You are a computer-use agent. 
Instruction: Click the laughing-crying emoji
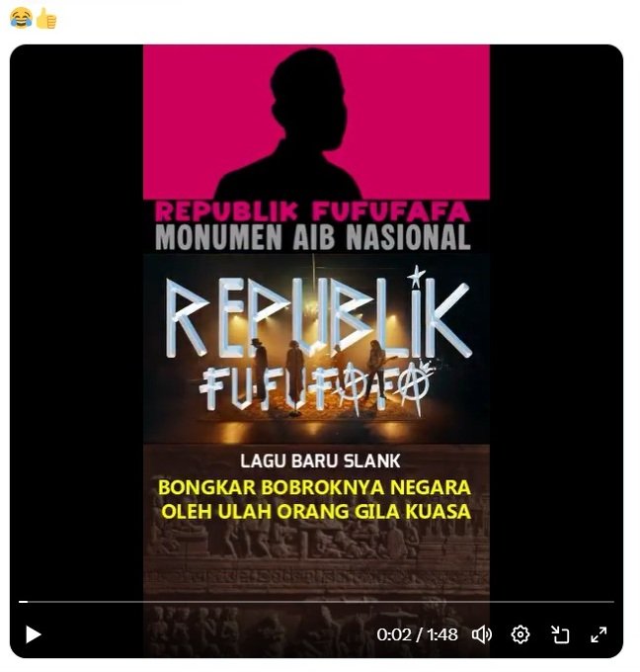pyautogui.click(x=21, y=19)
